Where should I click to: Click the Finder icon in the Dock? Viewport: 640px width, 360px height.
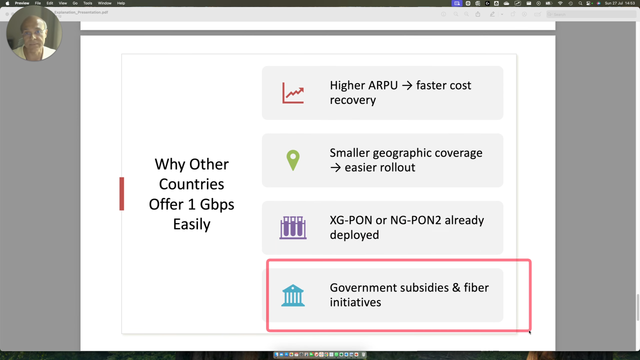point(276,355)
